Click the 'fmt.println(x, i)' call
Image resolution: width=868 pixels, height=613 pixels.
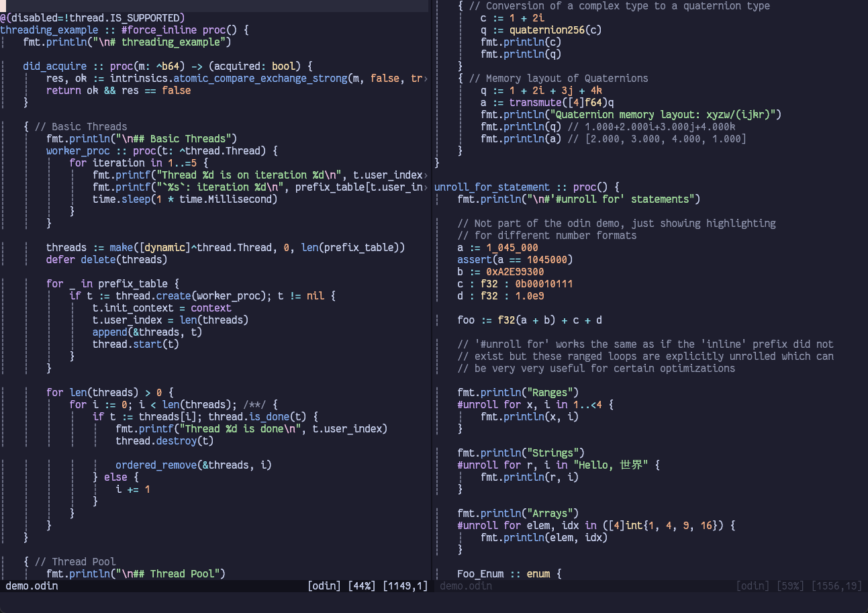[530, 417]
